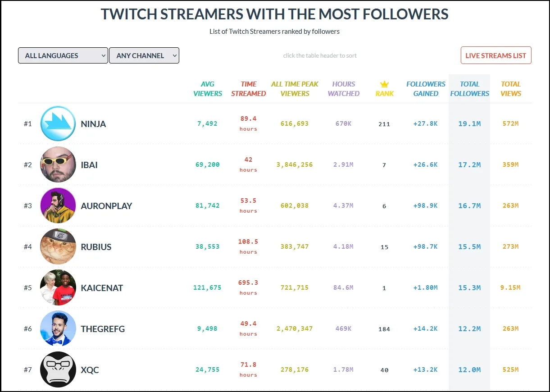Open xQc's gorilla avatar
This screenshot has height=392, width=550.
(58, 369)
